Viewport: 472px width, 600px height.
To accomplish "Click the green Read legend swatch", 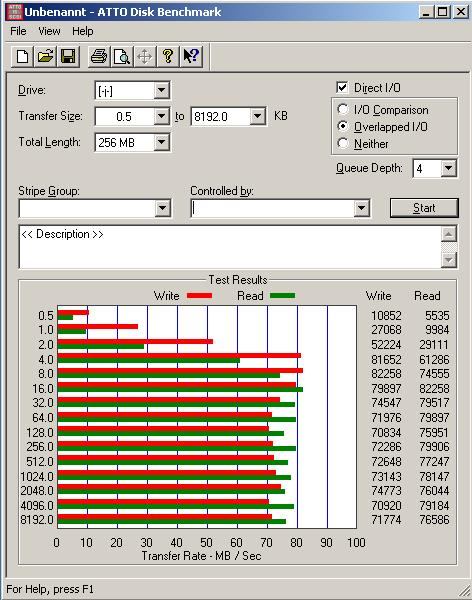I will 283,295.
